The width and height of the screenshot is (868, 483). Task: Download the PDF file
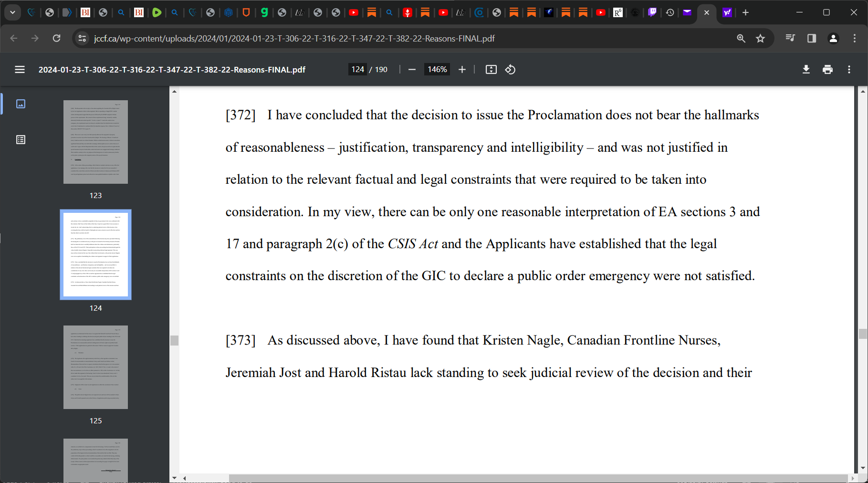[x=806, y=70]
